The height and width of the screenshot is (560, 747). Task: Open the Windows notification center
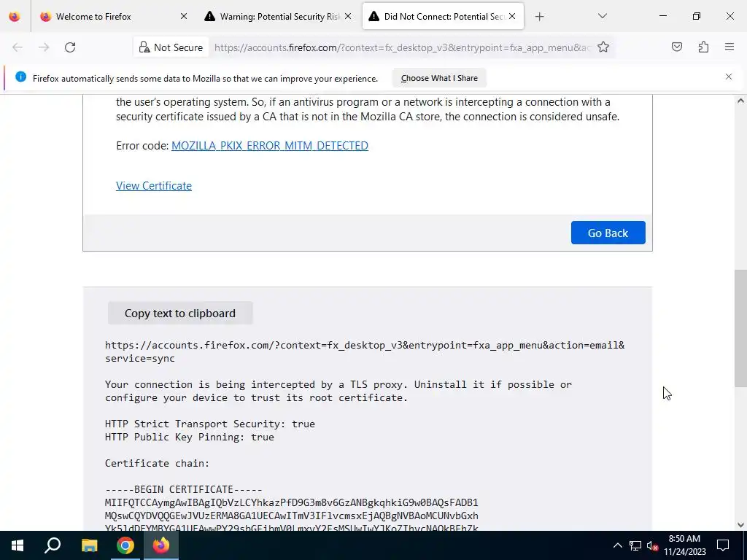pyautogui.click(x=723, y=545)
